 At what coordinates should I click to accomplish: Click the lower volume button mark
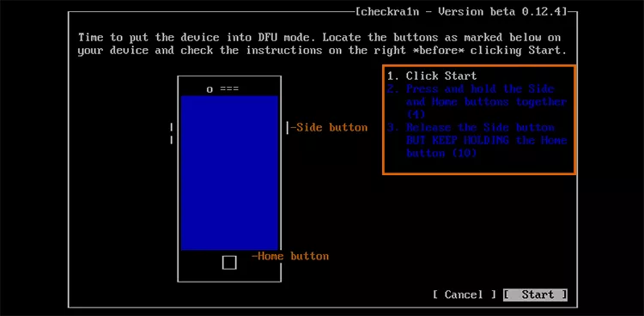(171, 140)
